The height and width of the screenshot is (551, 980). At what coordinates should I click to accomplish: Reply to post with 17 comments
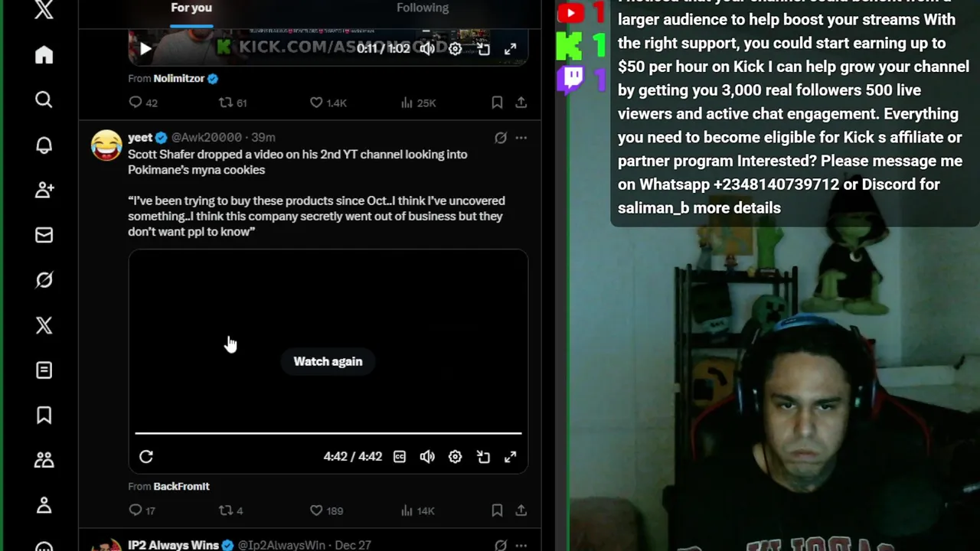(142, 510)
